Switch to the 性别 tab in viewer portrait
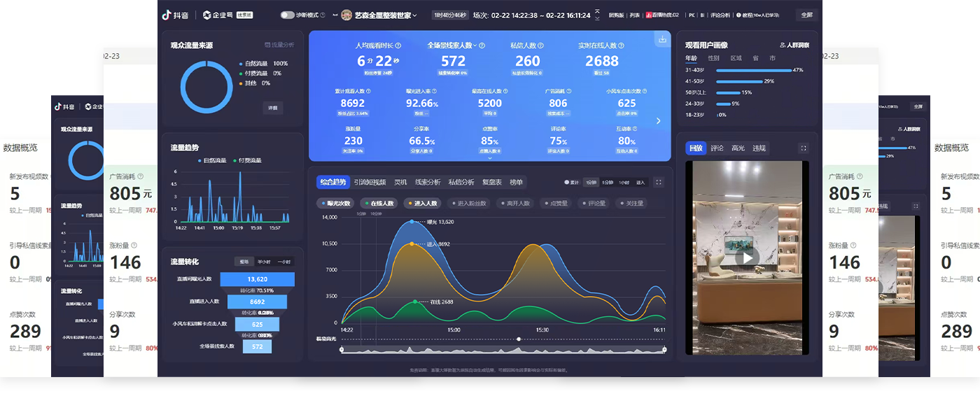The height and width of the screenshot is (403, 980). (713, 58)
